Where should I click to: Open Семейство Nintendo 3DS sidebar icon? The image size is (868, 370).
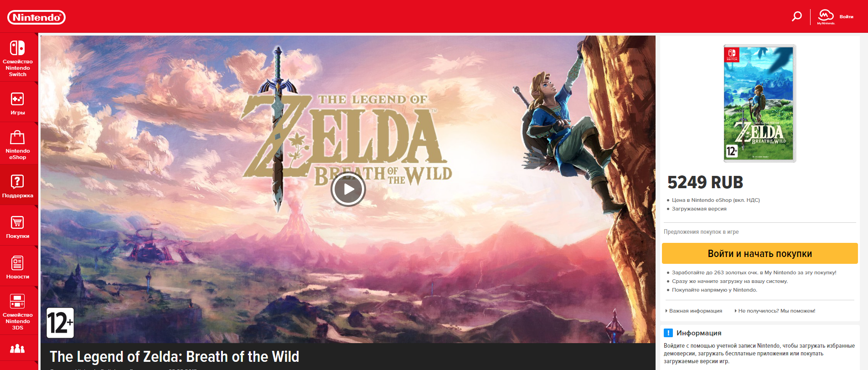pyautogui.click(x=17, y=301)
